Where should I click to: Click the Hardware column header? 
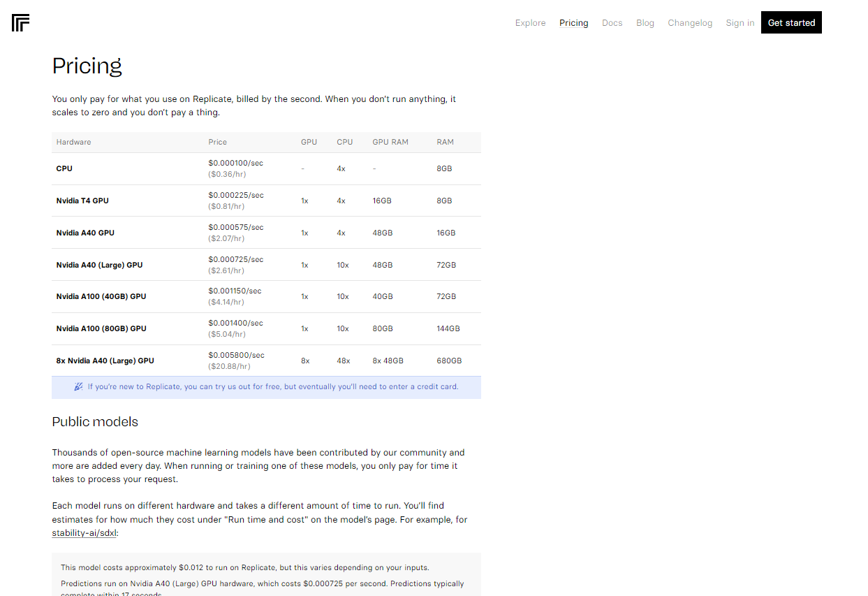pyautogui.click(x=73, y=142)
